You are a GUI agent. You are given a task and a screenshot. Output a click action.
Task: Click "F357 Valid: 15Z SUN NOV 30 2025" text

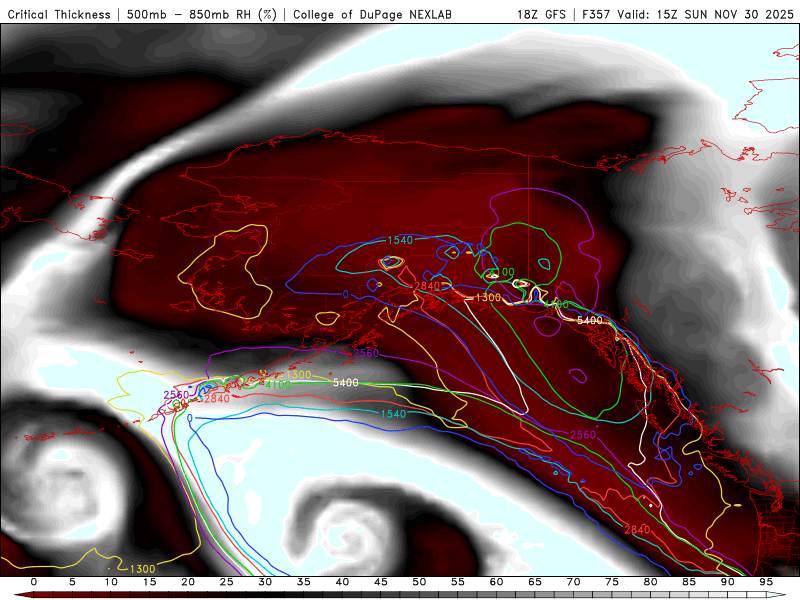[688, 14]
